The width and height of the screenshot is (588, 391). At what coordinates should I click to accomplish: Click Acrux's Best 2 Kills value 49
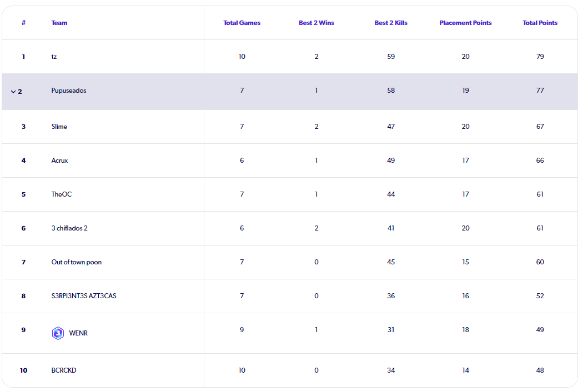pyautogui.click(x=391, y=160)
